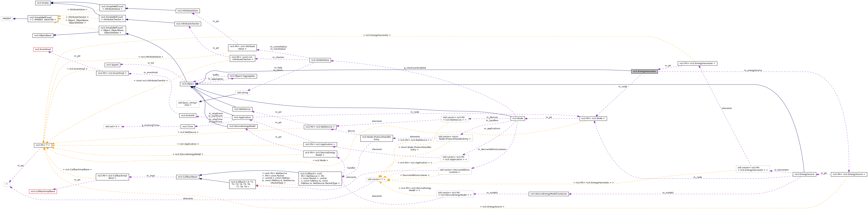
Task: Open the ns3::AttributeChecker node
Action: coord(188,24)
